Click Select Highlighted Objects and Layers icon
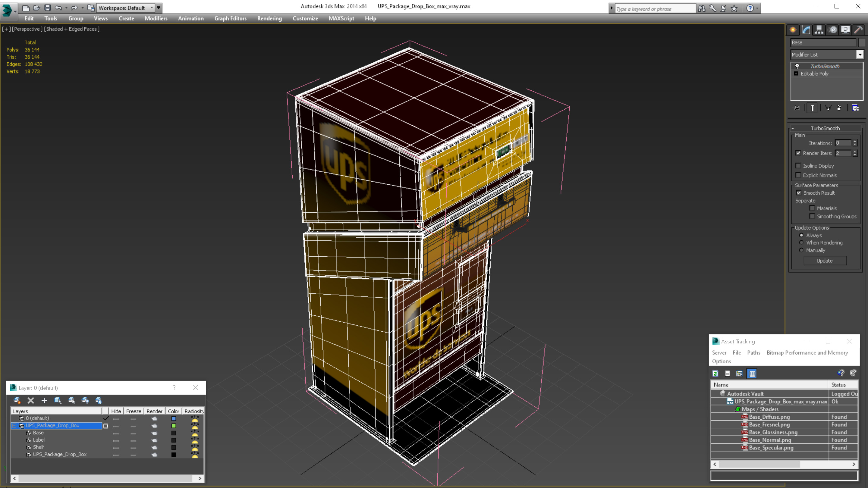 [58, 400]
